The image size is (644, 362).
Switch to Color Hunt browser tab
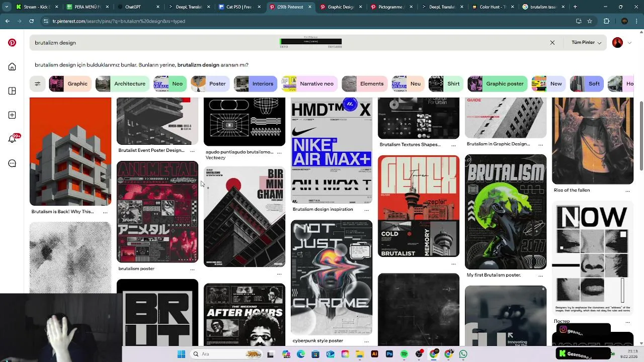(493, 7)
